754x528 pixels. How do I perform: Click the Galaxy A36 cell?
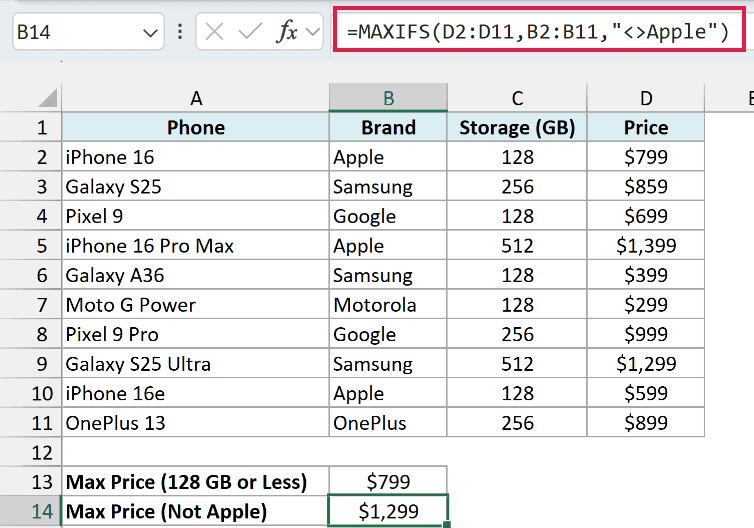[x=196, y=275]
